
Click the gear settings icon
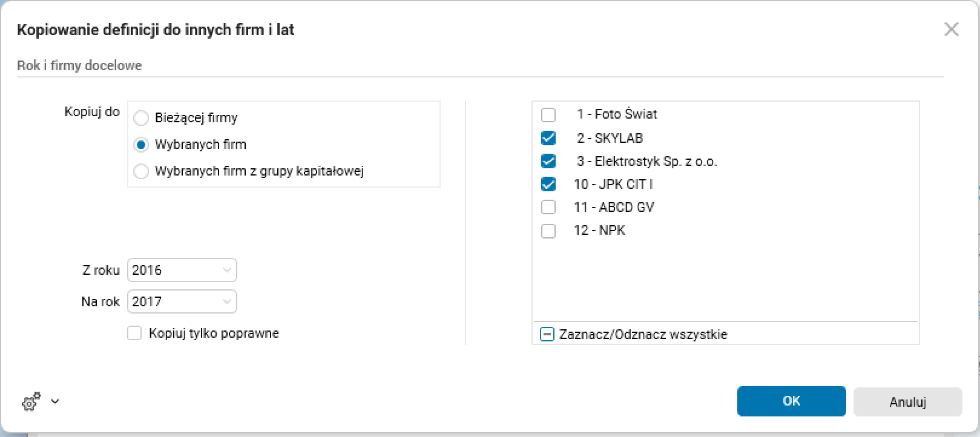[x=30, y=401]
